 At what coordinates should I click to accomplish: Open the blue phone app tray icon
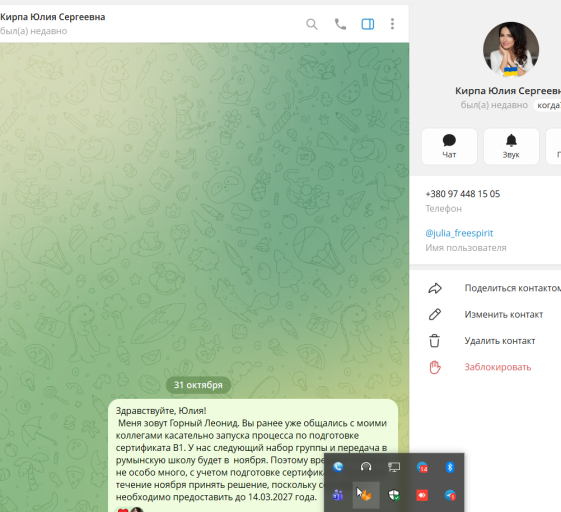[338, 467]
